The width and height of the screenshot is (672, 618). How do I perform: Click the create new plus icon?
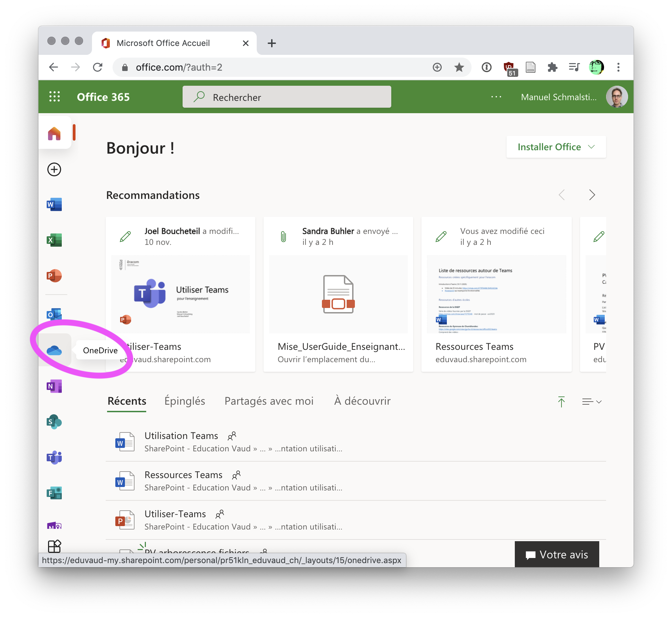pos(54,169)
